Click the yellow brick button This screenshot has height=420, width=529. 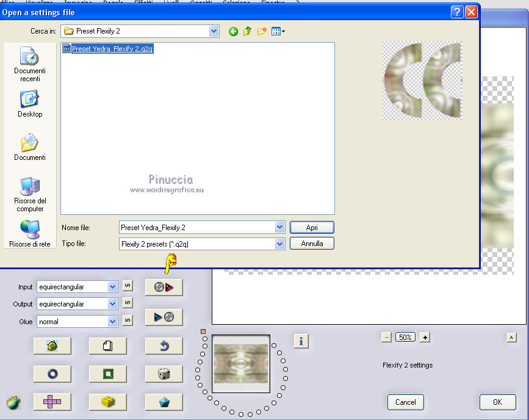click(108, 402)
